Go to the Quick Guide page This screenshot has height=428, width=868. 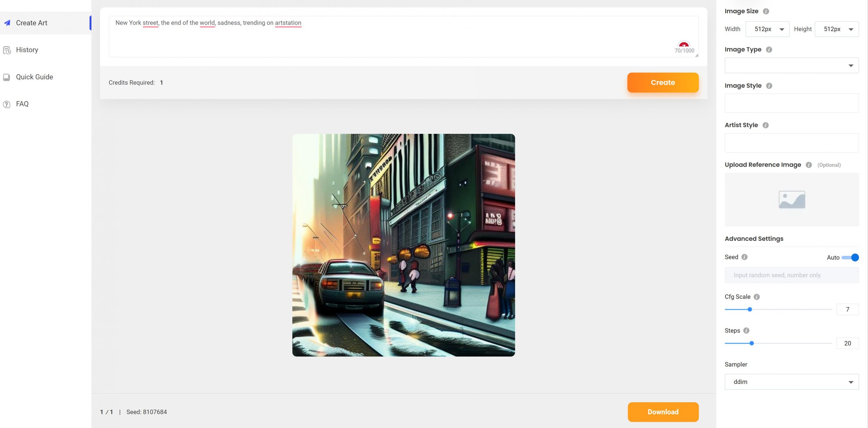(x=34, y=77)
